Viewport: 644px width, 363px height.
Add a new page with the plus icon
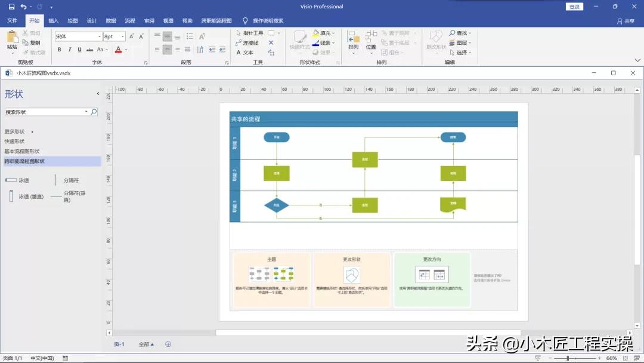168,344
